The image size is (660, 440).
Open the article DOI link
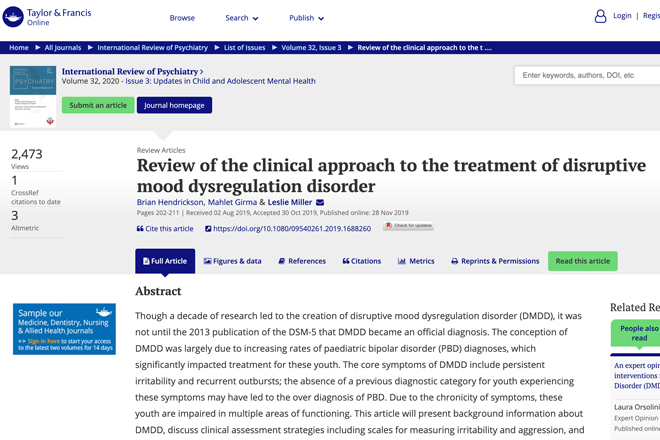[x=292, y=229]
